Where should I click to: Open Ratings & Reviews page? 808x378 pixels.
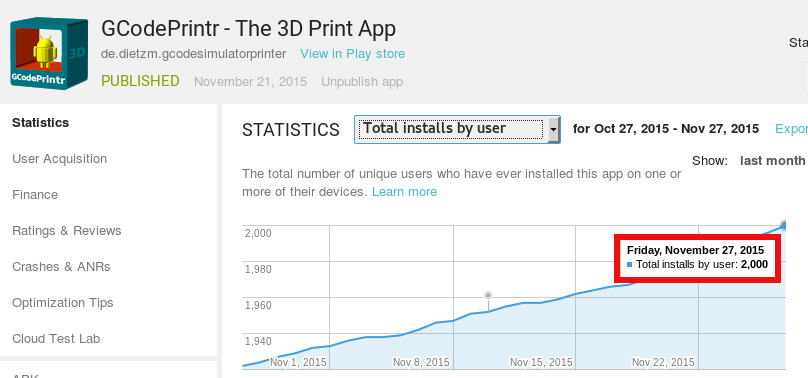67,231
